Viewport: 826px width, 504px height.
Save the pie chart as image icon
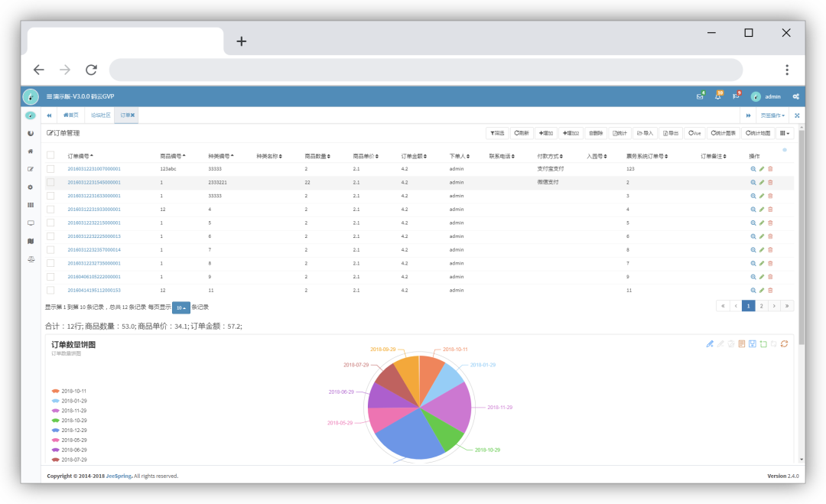click(x=753, y=344)
